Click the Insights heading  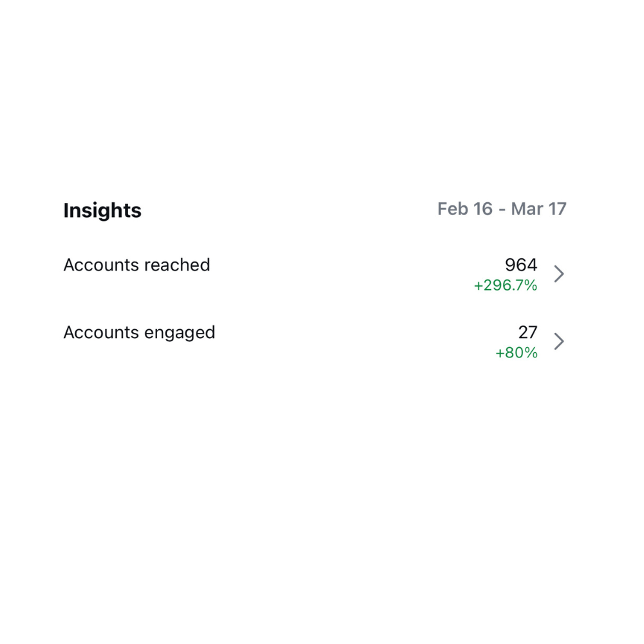[102, 211]
